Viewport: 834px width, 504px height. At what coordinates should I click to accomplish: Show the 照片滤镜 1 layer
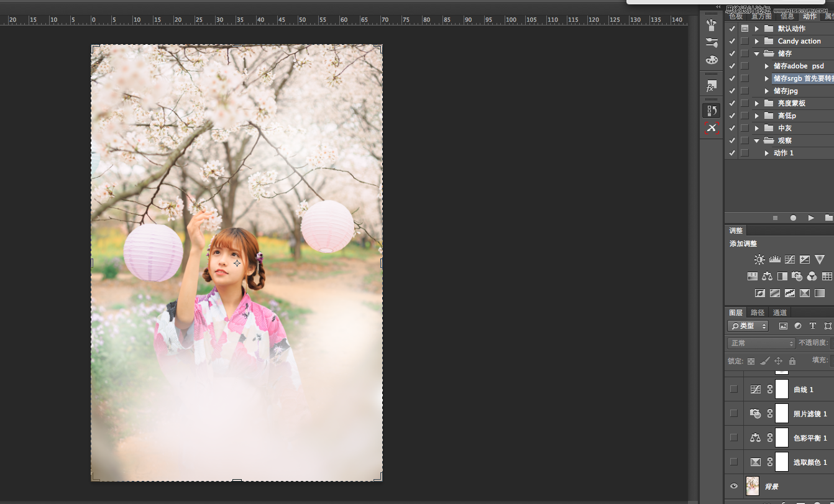tap(734, 413)
